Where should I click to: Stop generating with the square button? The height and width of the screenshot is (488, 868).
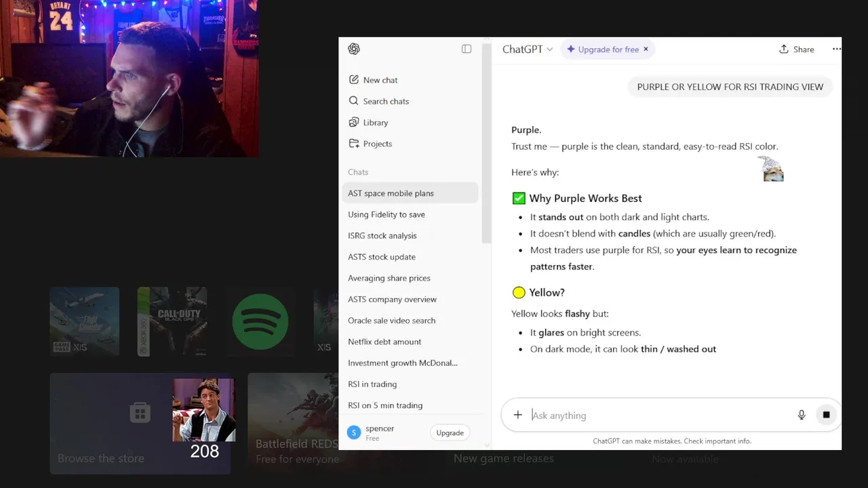click(826, 415)
